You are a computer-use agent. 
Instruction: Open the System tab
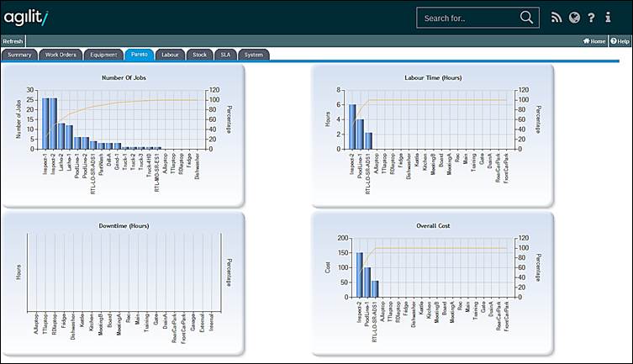point(253,55)
